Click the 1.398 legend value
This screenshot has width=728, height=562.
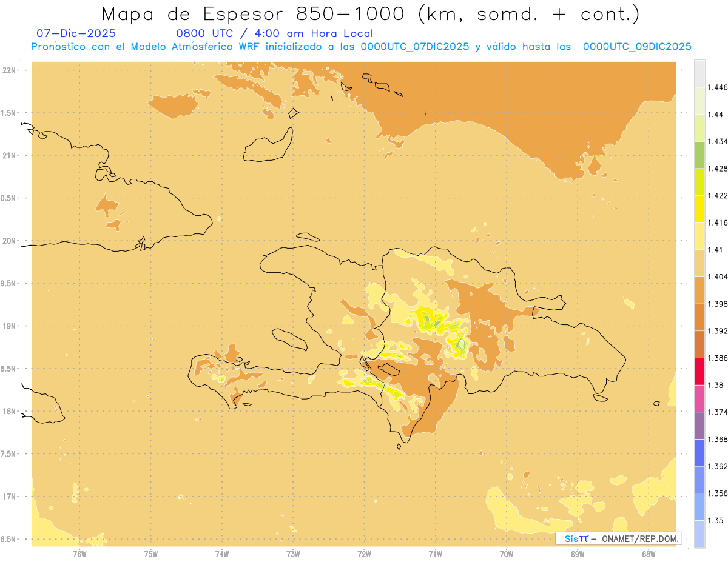718,304
